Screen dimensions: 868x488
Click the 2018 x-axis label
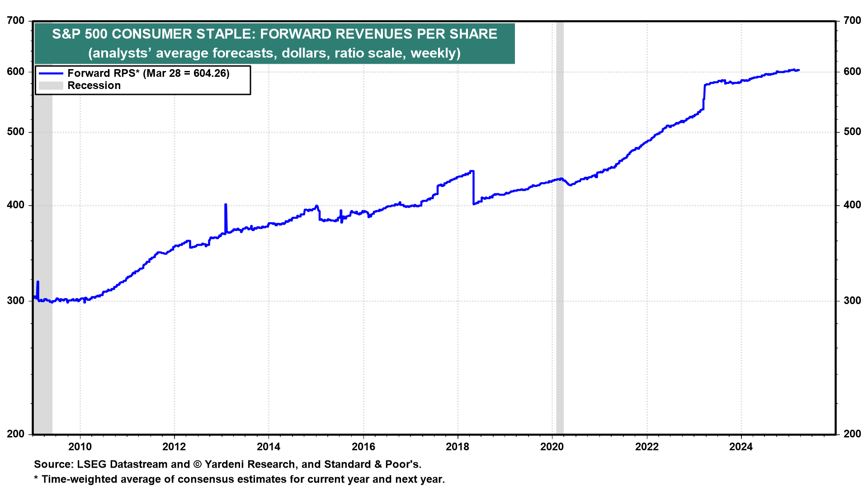click(x=458, y=447)
